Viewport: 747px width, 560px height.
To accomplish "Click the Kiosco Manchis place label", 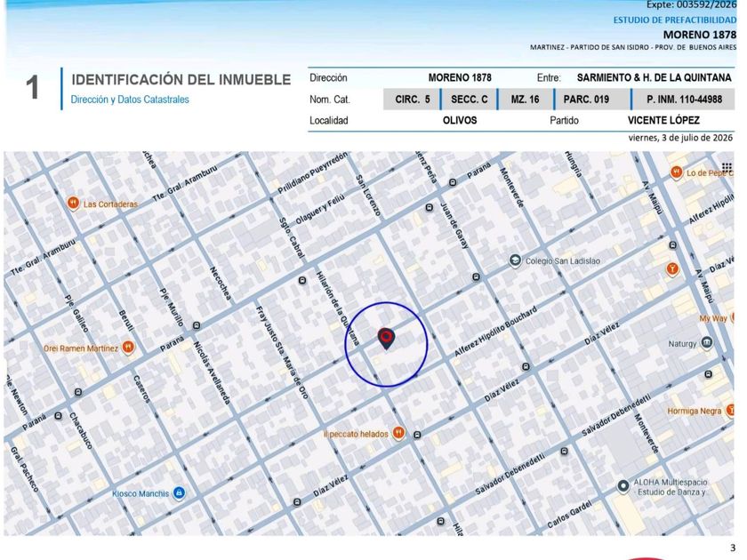I will [x=141, y=494].
